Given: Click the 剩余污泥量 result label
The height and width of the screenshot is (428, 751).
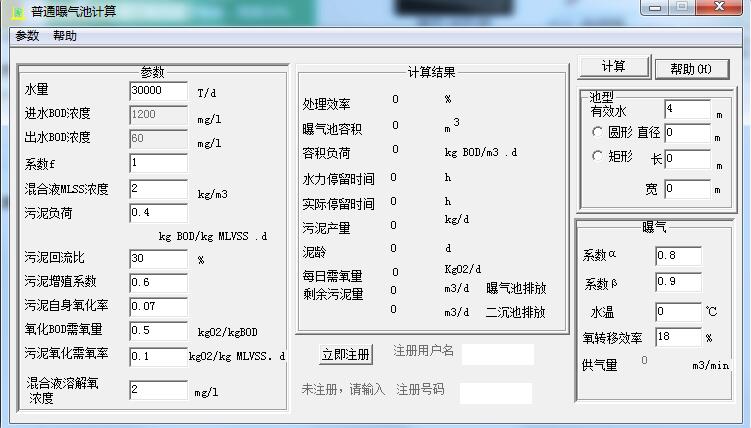Looking at the screenshot, I should coord(333,294).
